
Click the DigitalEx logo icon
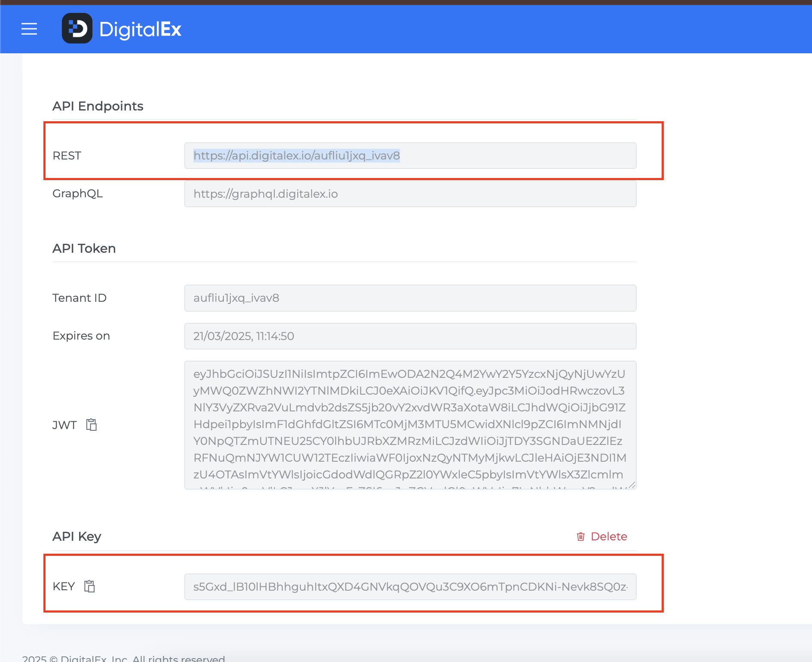(x=77, y=28)
